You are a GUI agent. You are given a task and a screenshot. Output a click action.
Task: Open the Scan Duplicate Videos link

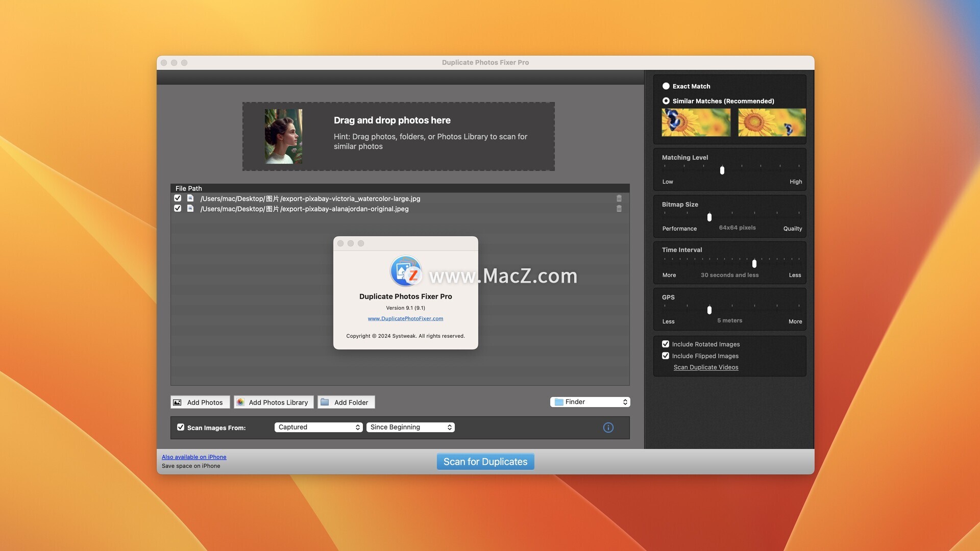(706, 367)
